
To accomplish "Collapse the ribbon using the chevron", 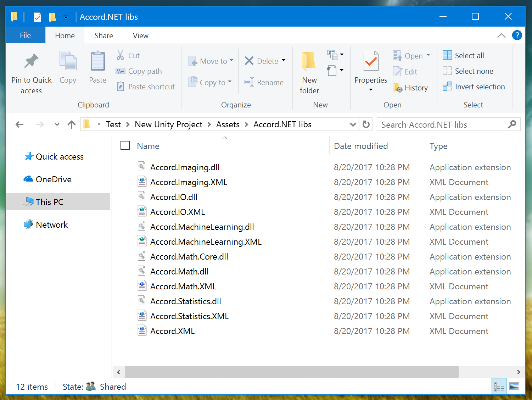I will [x=501, y=35].
